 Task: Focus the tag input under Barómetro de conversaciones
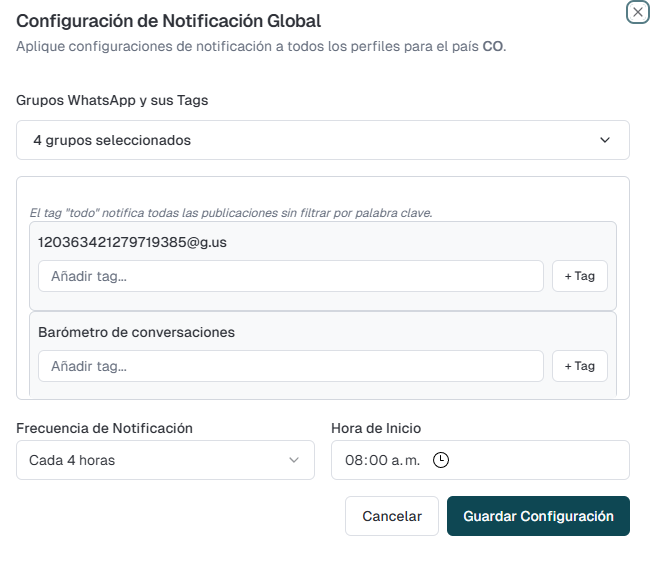pos(290,366)
